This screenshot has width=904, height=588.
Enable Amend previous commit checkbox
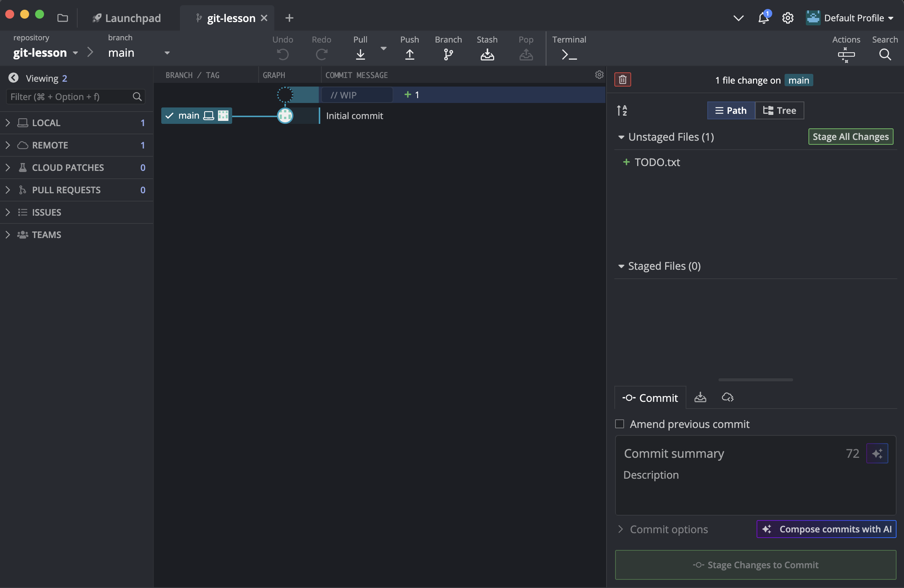(620, 423)
